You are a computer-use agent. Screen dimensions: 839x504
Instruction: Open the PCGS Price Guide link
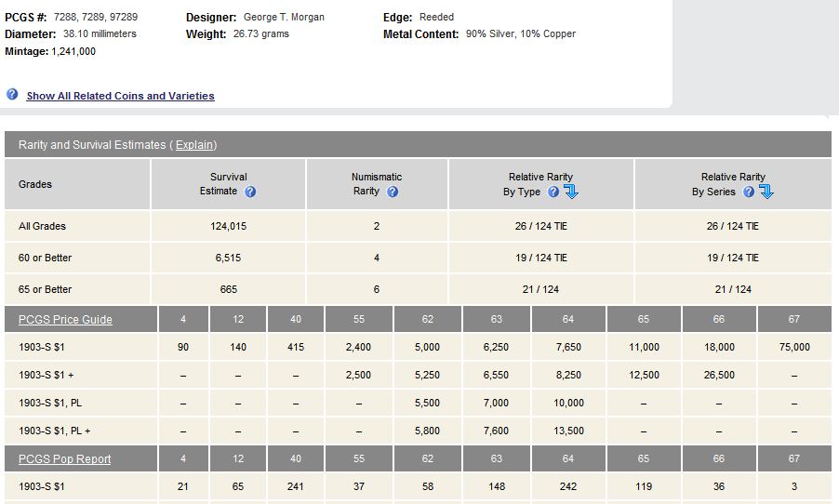[x=65, y=319]
